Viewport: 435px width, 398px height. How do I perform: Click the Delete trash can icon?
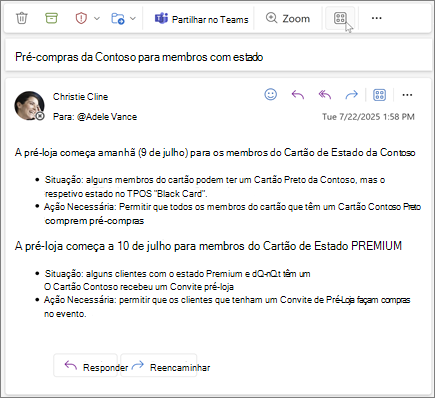click(x=22, y=18)
